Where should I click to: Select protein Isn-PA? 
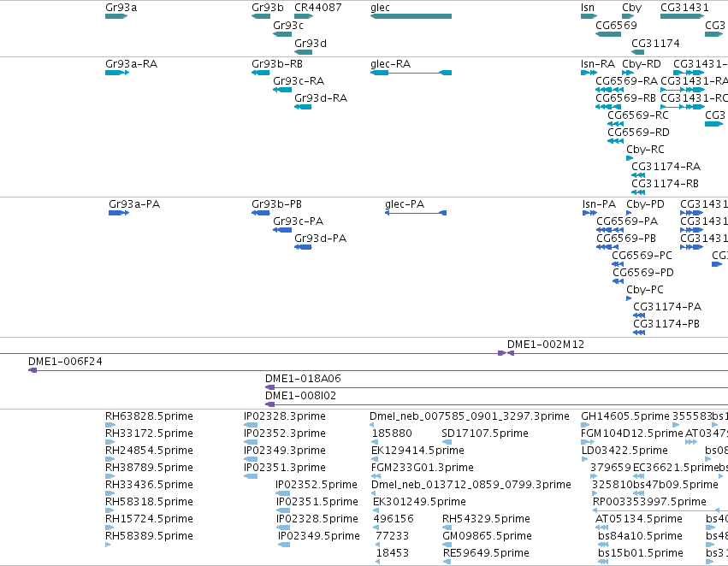click(589, 213)
